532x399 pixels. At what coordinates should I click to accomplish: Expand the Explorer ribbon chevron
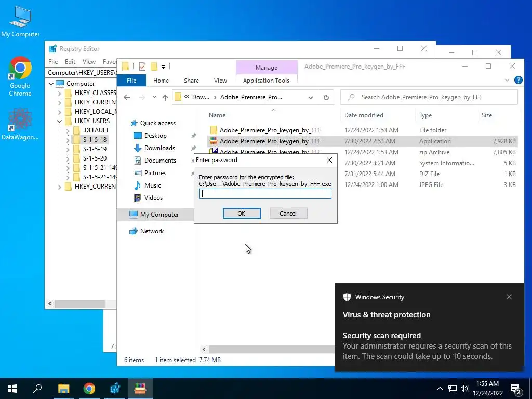point(507,81)
